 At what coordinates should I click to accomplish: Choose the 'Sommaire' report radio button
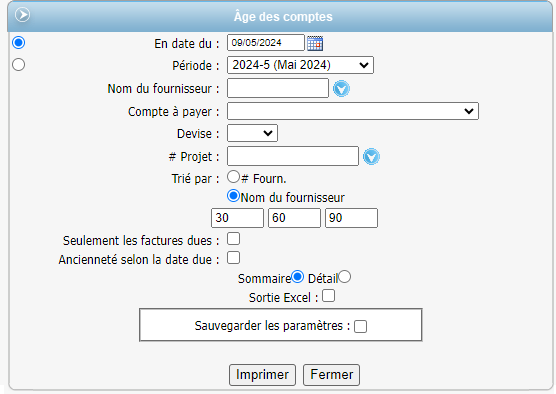[x=297, y=277]
